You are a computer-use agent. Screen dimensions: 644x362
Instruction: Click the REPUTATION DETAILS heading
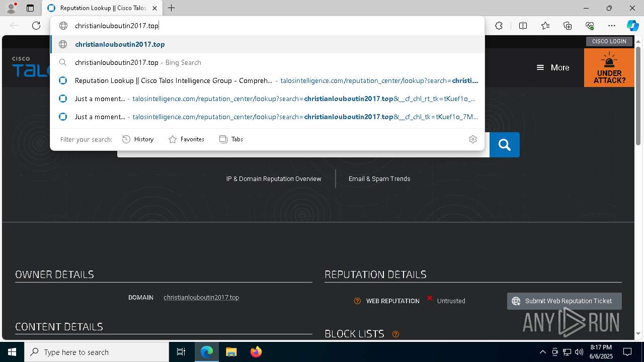tap(375, 275)
